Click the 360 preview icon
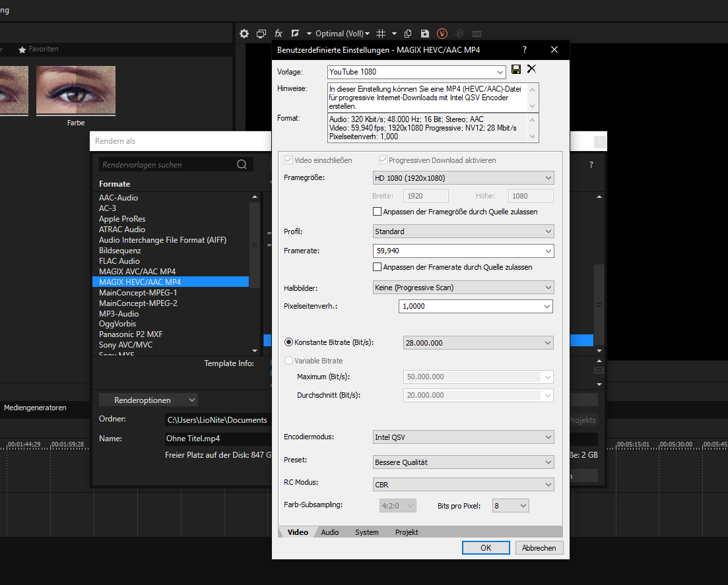This screenshot has height=585, width=728. coord(459,34)
